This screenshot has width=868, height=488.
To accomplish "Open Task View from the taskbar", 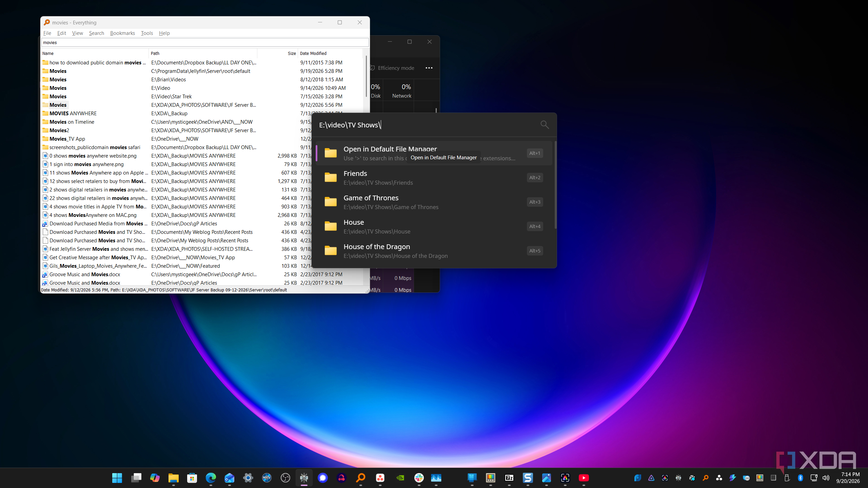I will click(136, 478).
